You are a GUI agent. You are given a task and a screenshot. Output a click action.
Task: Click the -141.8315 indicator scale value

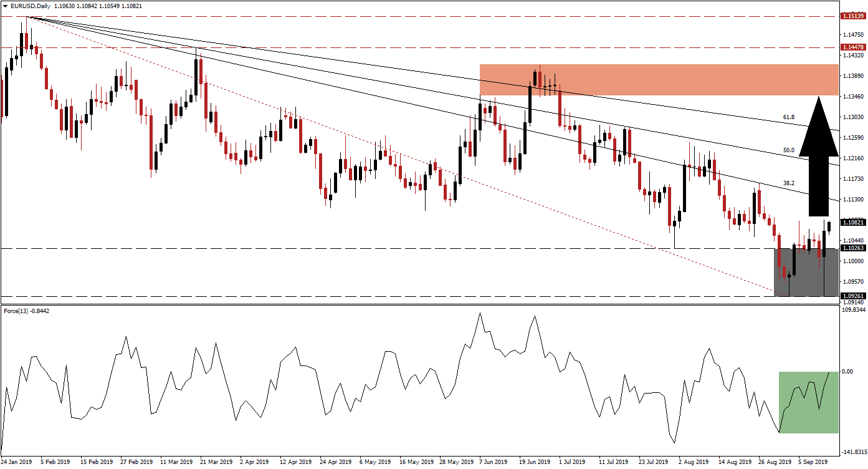[853, 453]
